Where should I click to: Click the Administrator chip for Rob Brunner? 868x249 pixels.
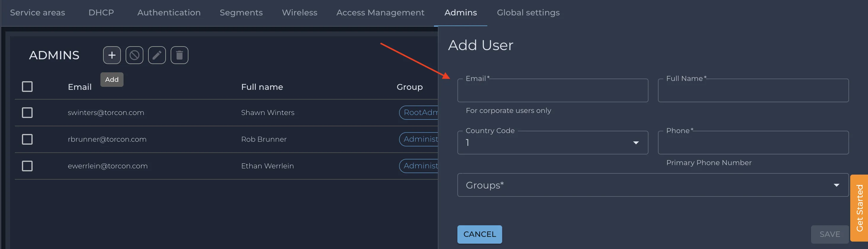coord(419,139)
